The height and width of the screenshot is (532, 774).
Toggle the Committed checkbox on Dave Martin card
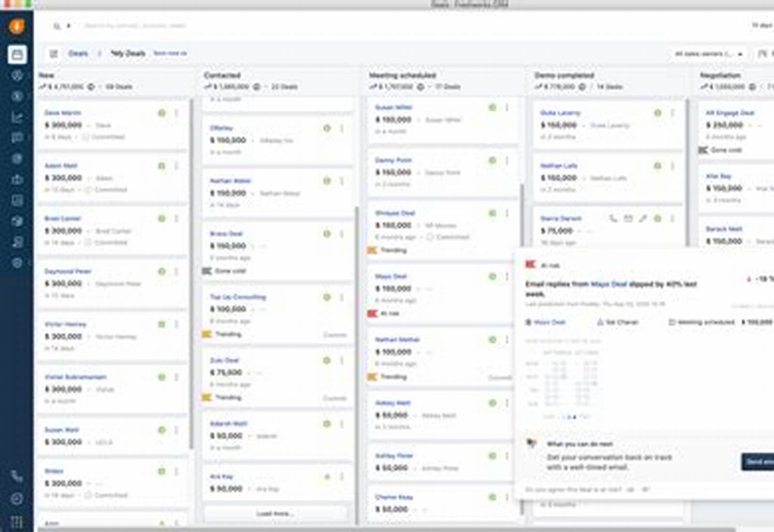pyautogui.click(x=86, y=137)
